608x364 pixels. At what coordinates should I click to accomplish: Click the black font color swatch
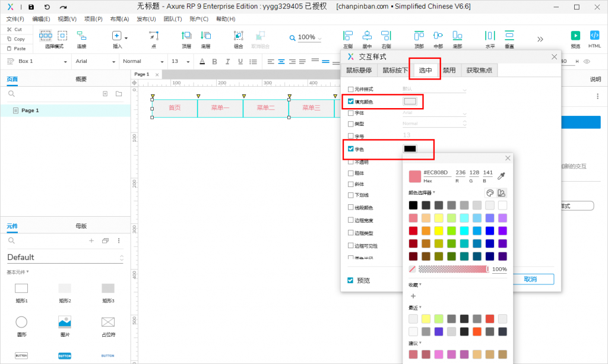click(410, 148)
